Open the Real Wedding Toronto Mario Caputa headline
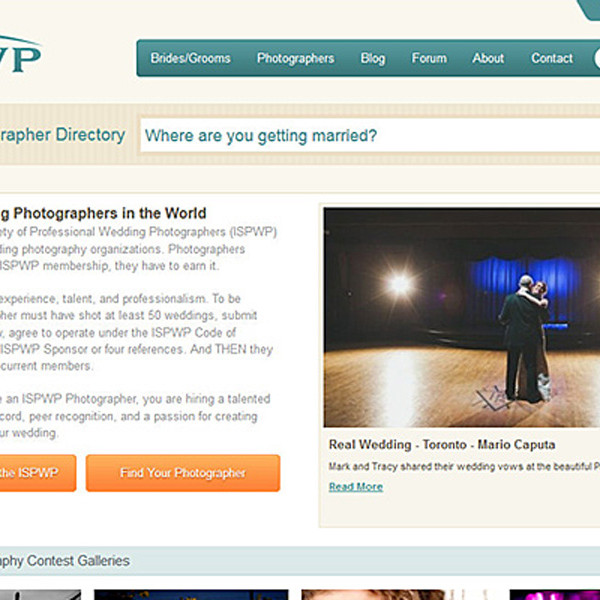Image resolution: width=600 pixels, height=600 pixels. (442, 445)
